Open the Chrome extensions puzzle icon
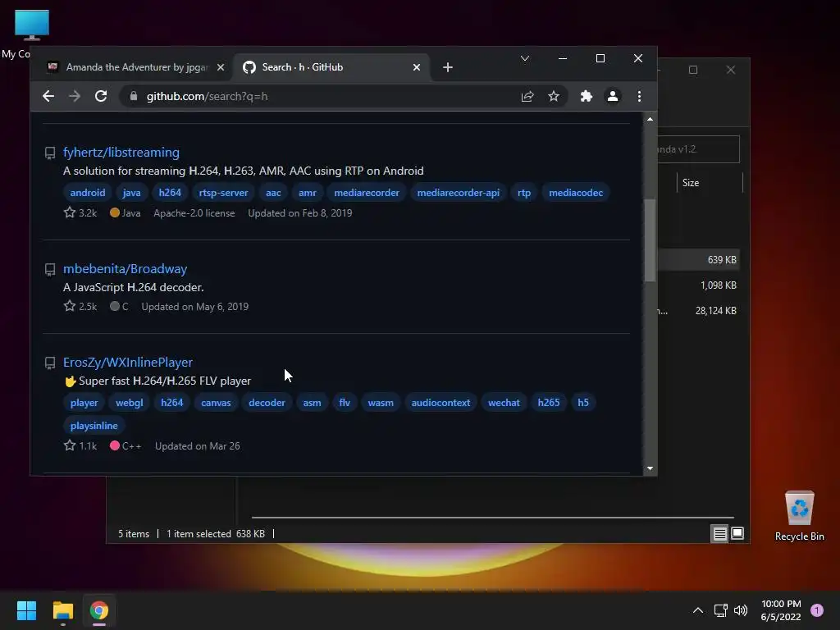 coord(586,97)
